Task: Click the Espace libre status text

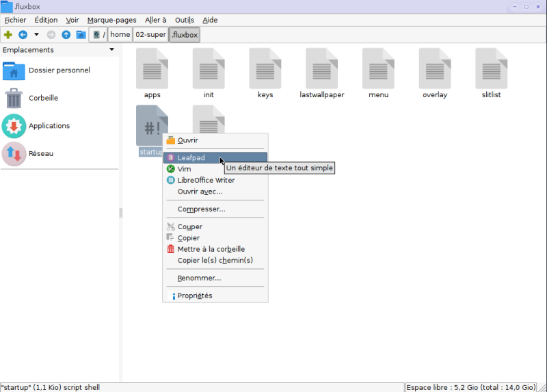Action: click(x=471, y=387)
